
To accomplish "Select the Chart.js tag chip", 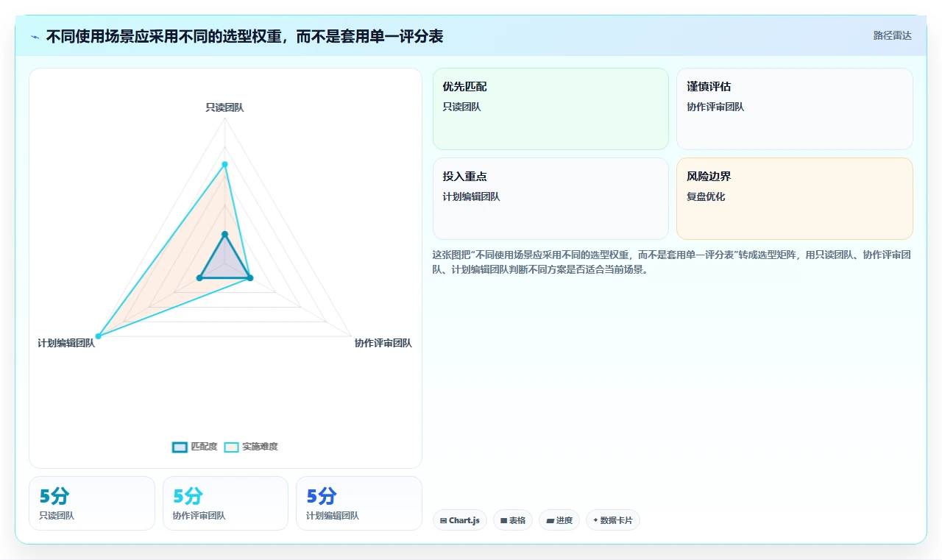I will tap(460, 520).
